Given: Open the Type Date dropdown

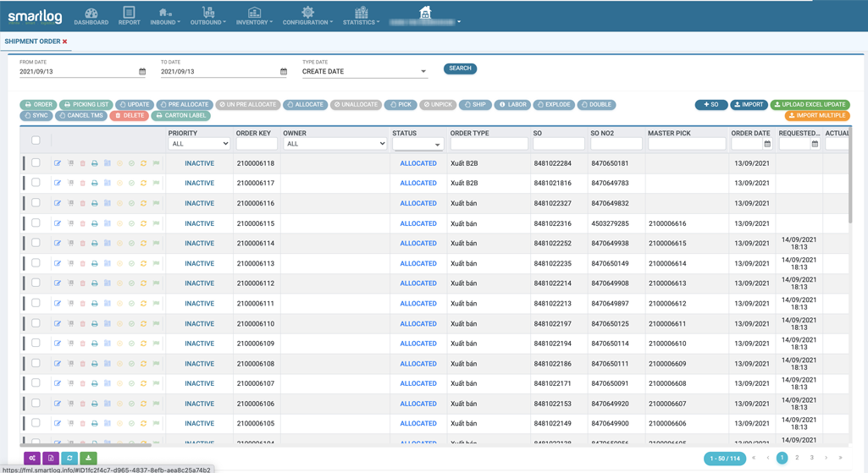Looking at the screenshot, I should (364, 72).
